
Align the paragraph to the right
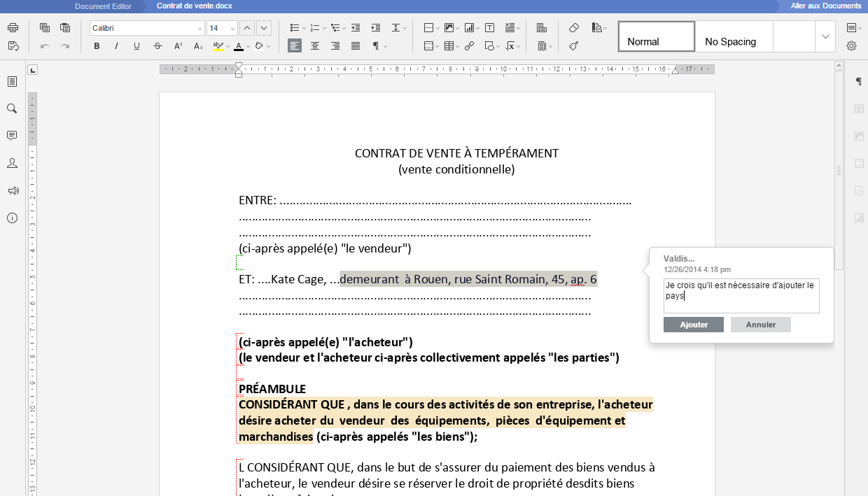pos(335,46)
